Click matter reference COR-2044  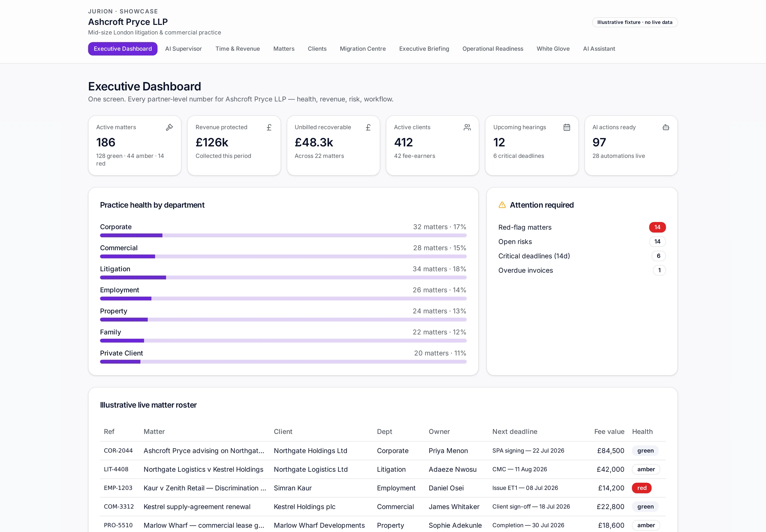pyautogui.click(x=118, y=451)
